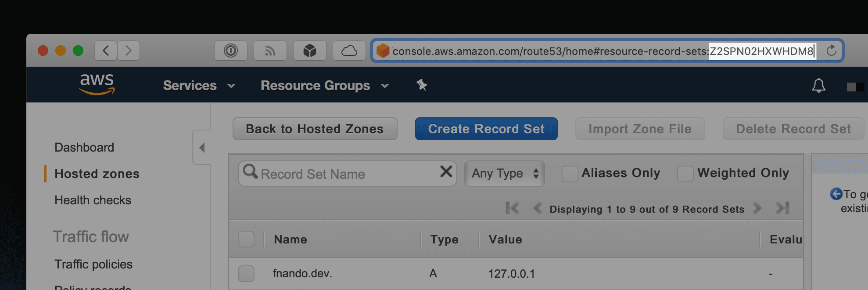
Task: Sort by the Type column header
Action: pos(444,239)
